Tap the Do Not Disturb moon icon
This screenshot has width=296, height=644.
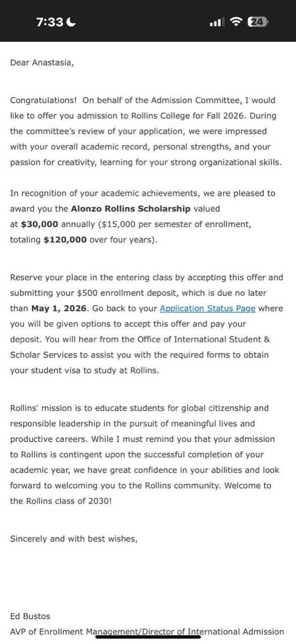(x=72, y=22)
